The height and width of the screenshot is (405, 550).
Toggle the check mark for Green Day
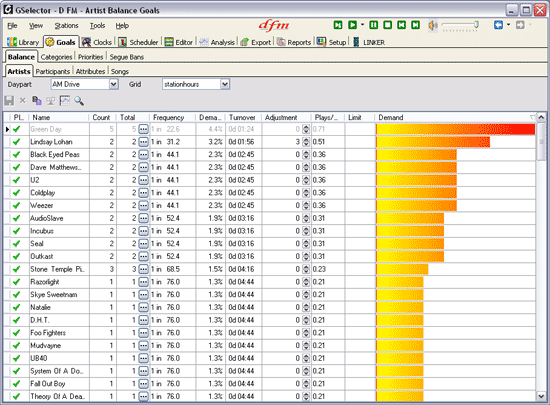click(16, 129)
